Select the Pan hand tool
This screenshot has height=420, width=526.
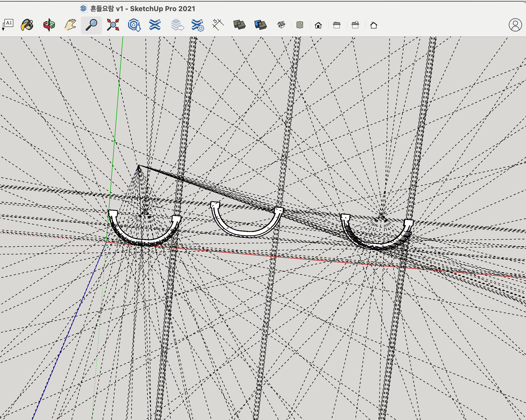click(70, 25)
